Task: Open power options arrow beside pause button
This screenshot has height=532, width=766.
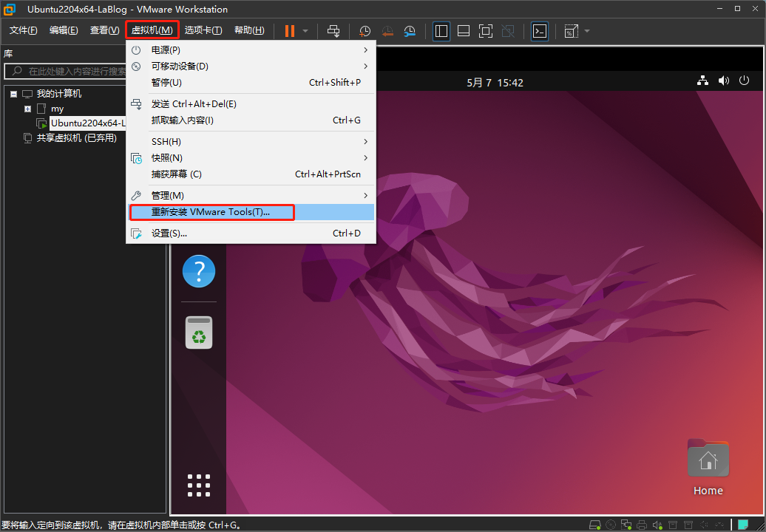Action: tap(305, 31)
